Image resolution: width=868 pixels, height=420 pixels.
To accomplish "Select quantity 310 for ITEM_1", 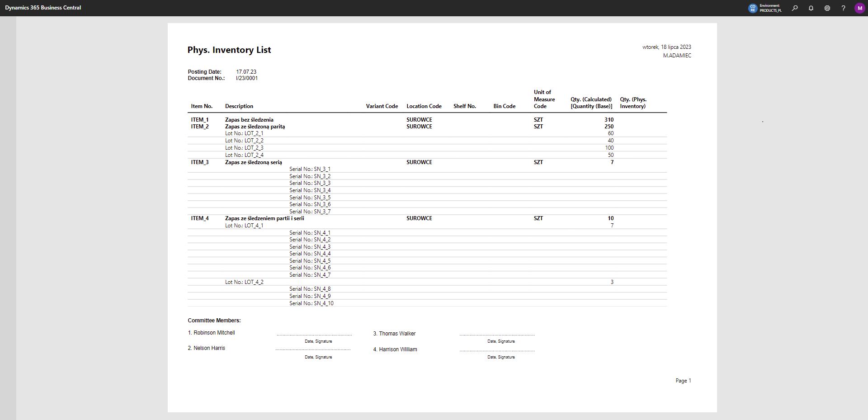I will click(609, 120).
